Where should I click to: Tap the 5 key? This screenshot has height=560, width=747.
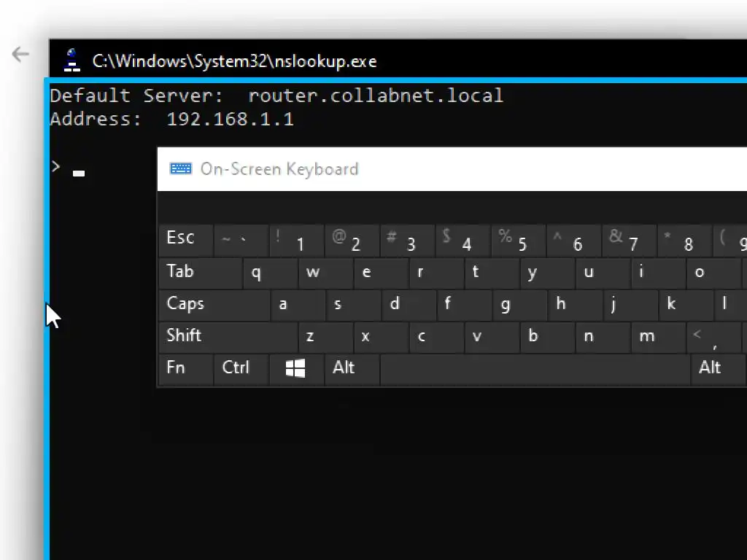click(519, 240)
